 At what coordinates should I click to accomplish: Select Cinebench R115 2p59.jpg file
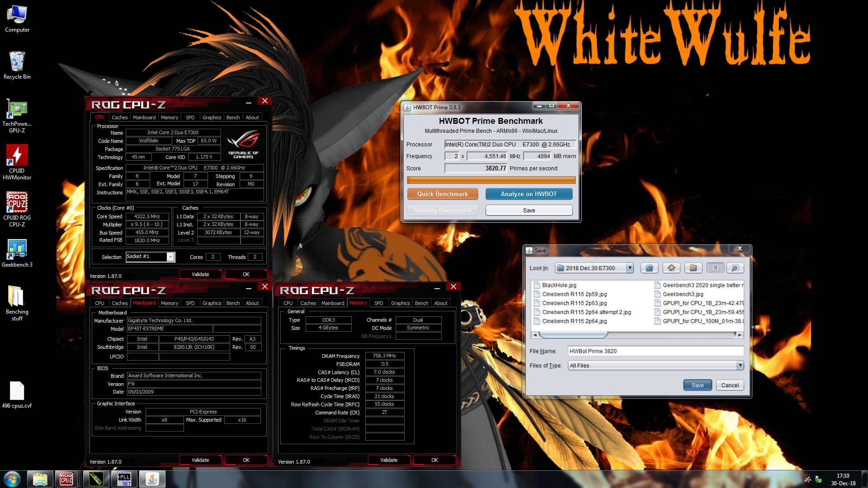click(x=570, y=294)
